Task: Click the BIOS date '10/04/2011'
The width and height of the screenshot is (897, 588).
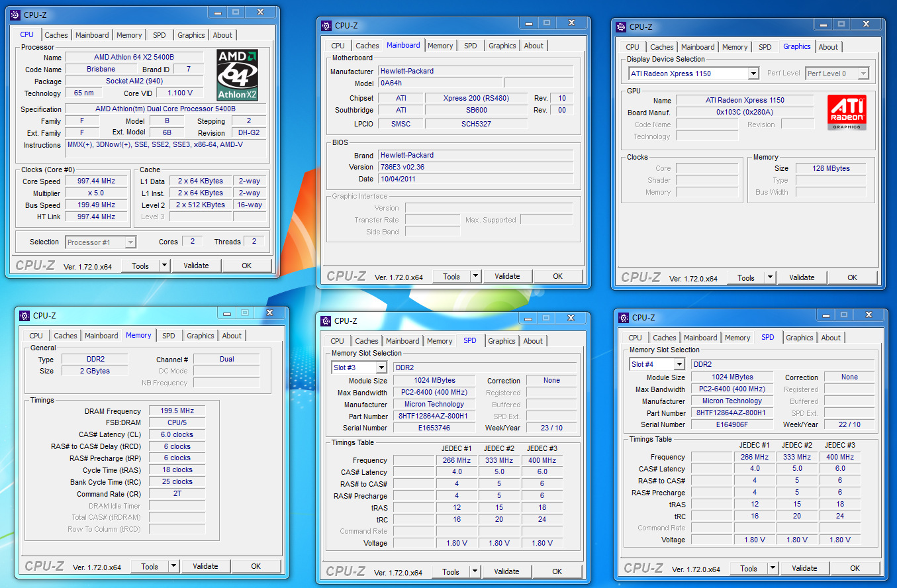Action: 475,179
